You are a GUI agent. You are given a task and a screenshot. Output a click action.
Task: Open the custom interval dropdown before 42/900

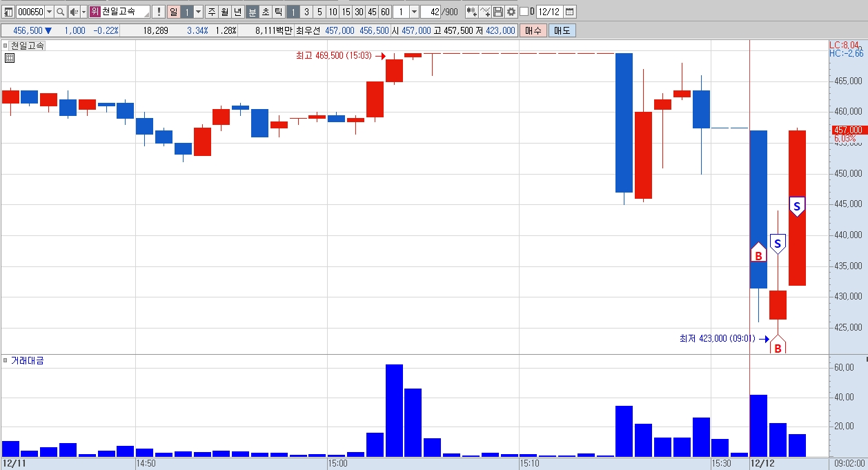click(414, 12)
